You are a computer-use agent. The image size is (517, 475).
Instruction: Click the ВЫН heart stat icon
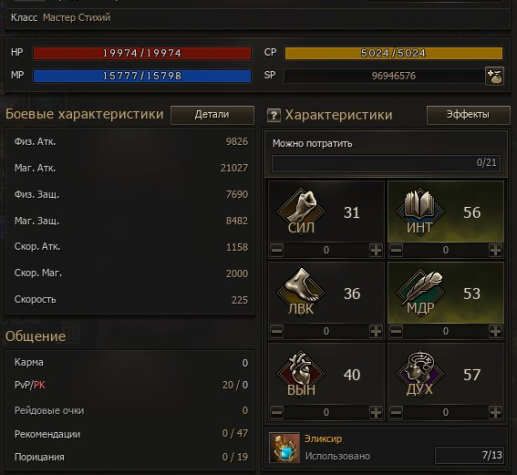[x=301, y=373]
